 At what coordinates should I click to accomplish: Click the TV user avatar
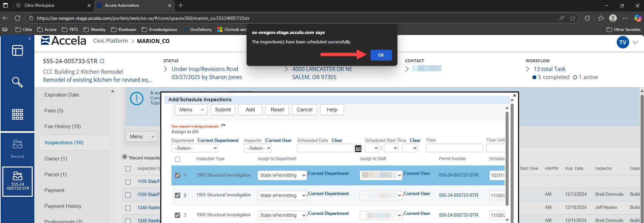(622, 42)
